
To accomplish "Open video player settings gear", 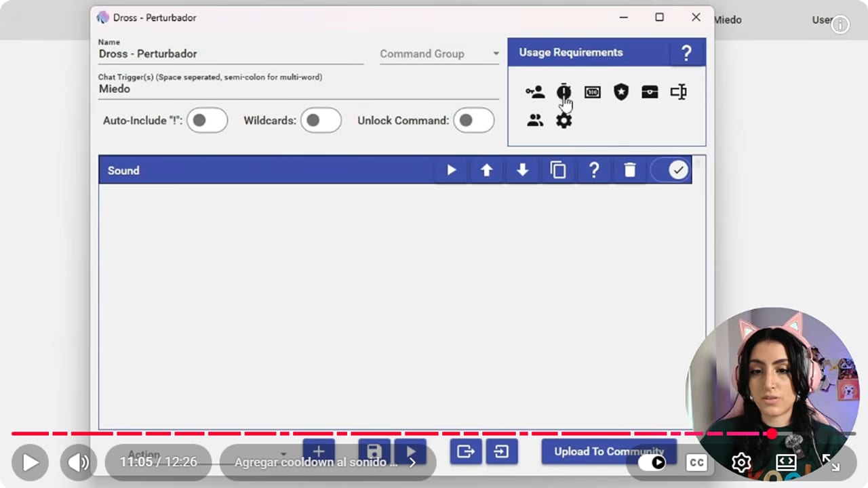I will click(x=741, y=463).
